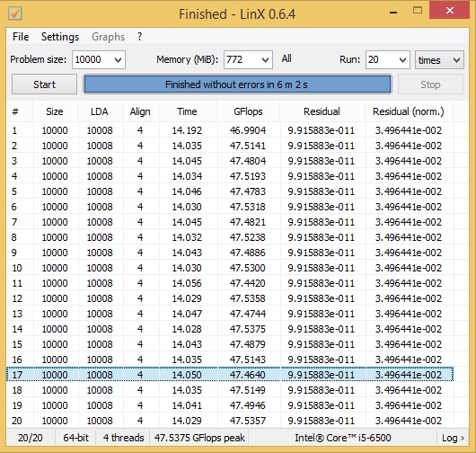Maximize the LinX window
Screen dimensions: 476x453
click(x=418, y=11)
